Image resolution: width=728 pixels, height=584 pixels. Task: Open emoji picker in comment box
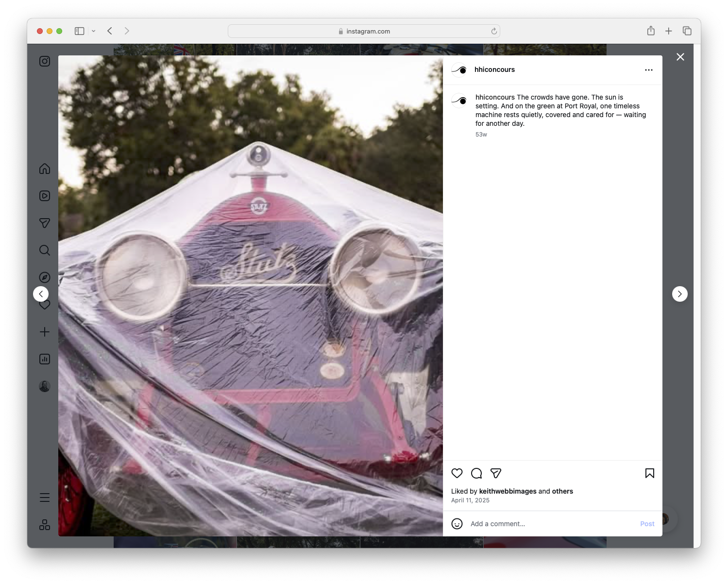click(x=457, y=524)
